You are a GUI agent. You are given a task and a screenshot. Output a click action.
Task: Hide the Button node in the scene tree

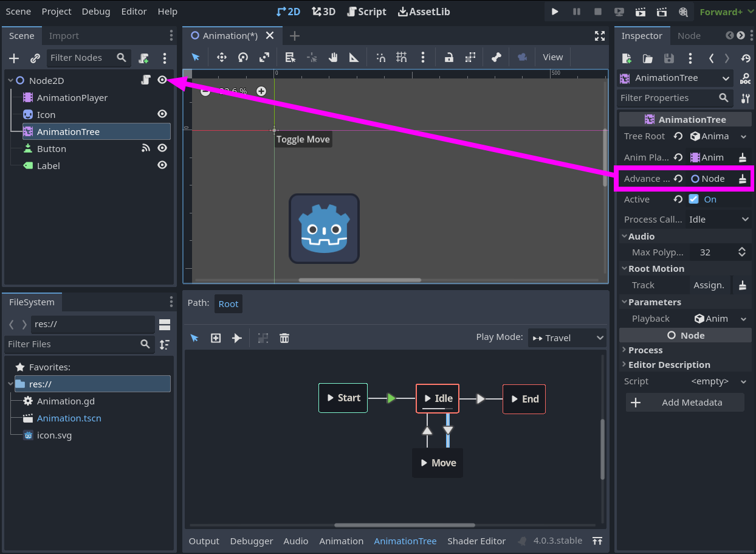(x=162, y=148)
